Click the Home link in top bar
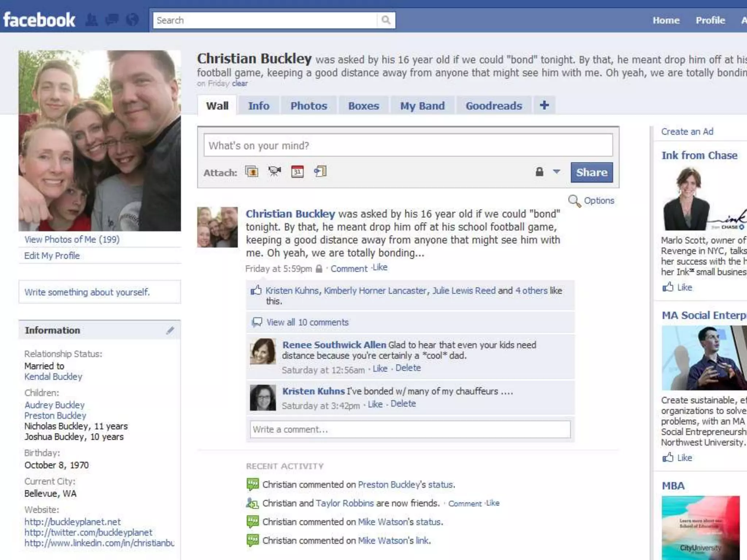Image resolution: width=747 pixels, height=560 pixels. pyautogui.click(x=666, y=20)
